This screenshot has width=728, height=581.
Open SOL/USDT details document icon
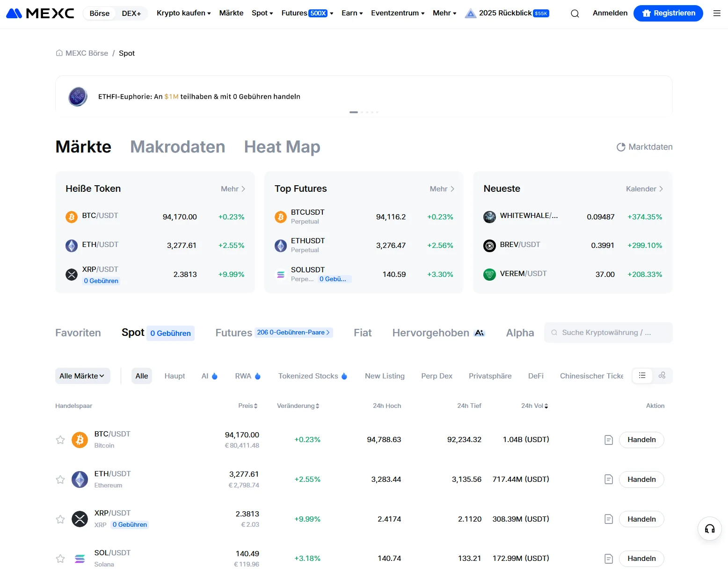click(609, 559)
